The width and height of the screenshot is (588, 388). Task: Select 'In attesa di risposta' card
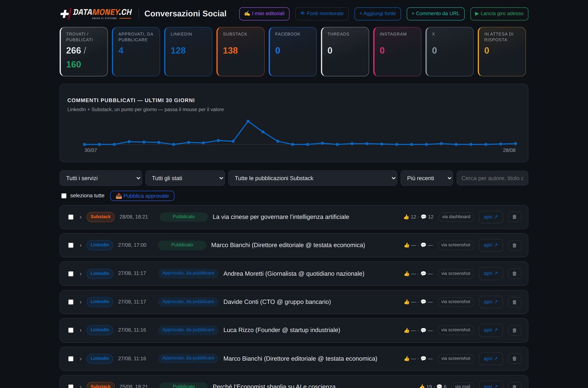502,52
